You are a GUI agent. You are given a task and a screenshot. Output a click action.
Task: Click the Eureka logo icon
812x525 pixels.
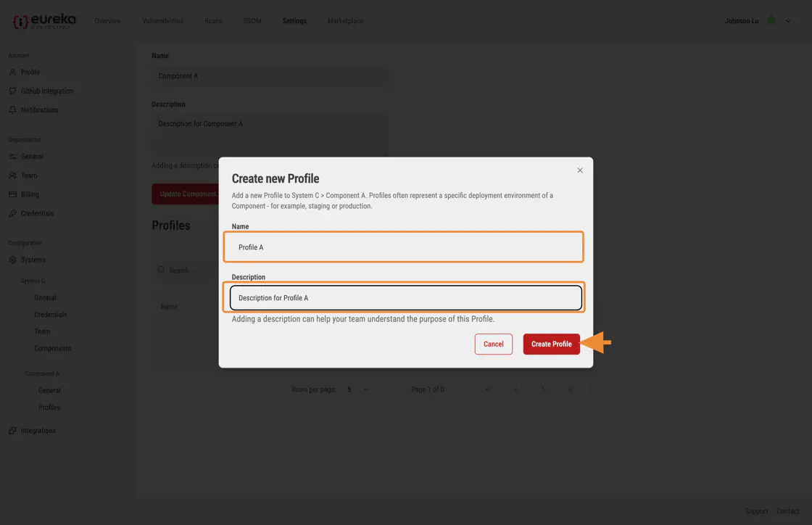pyautogui.click(x=19, y=20)
